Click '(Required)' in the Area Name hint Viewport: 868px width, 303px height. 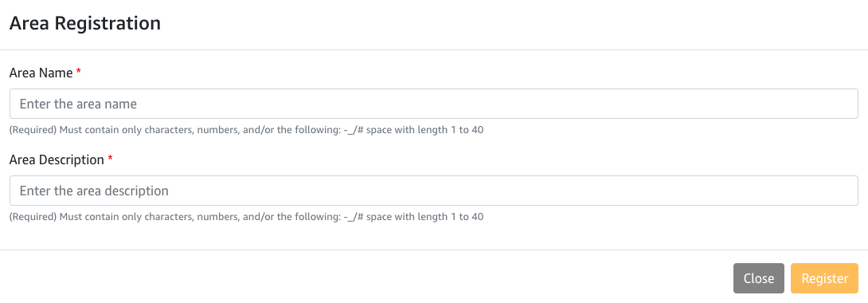pyautogui.click(x=33, y=130)
